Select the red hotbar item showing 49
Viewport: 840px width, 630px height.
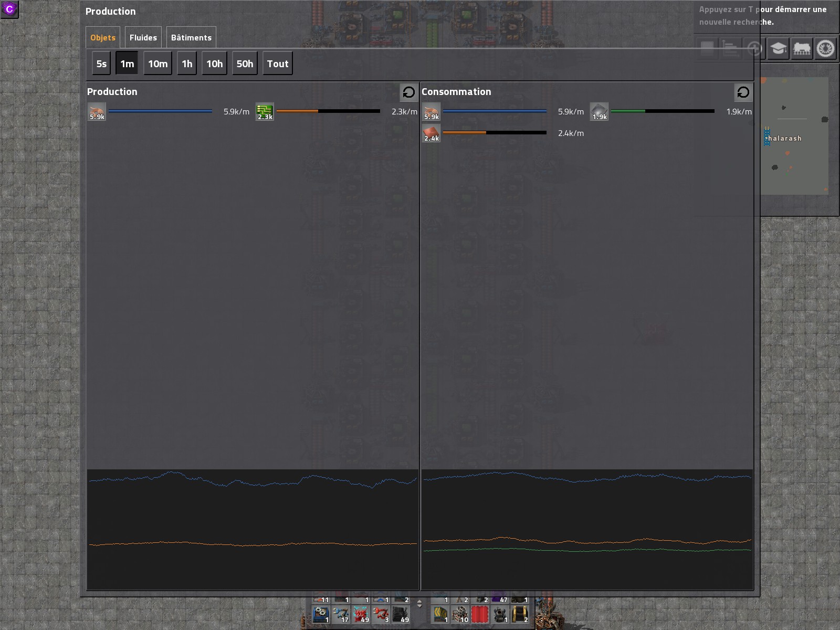[360, 614]
